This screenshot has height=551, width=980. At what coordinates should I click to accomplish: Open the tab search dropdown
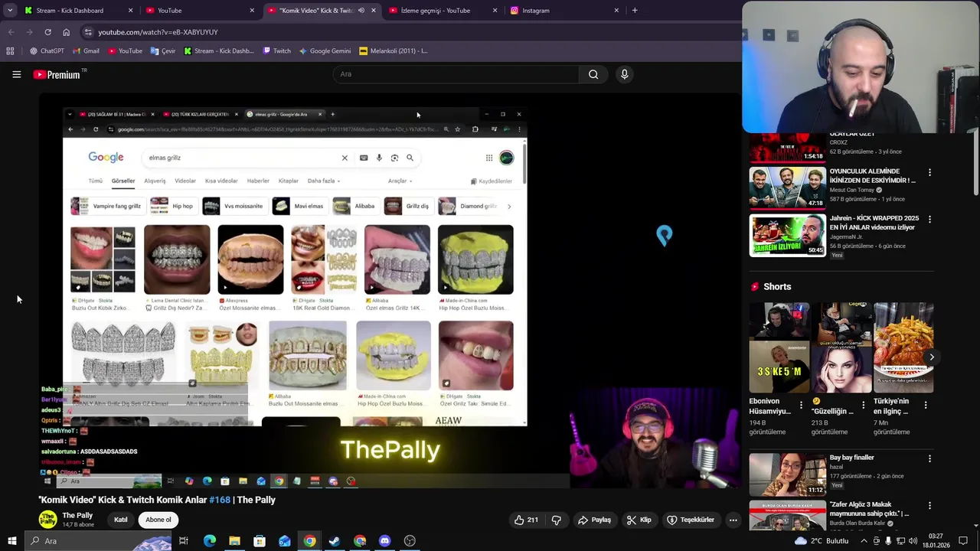[x=10, y=11]
